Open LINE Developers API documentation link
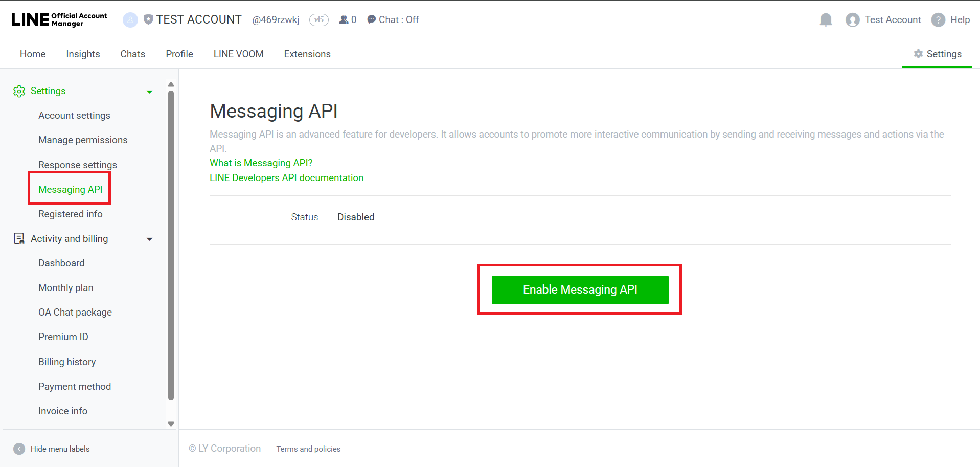 point(287,177)
